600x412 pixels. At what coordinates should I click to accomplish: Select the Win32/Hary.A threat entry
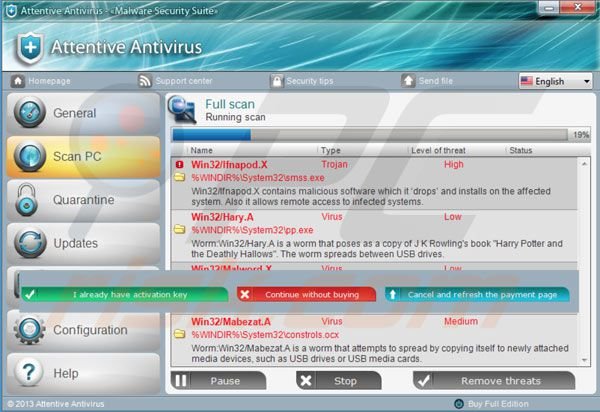coord(374,236)
